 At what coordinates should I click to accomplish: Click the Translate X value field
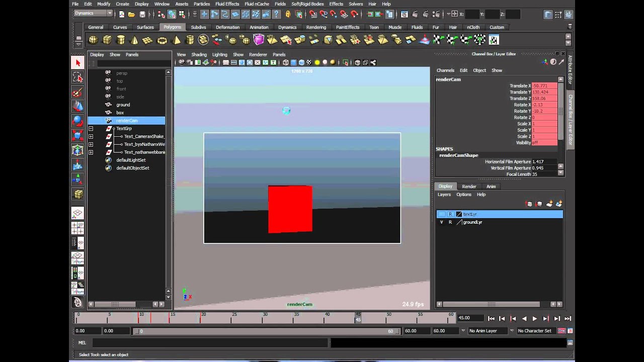[x=544, y=86]
